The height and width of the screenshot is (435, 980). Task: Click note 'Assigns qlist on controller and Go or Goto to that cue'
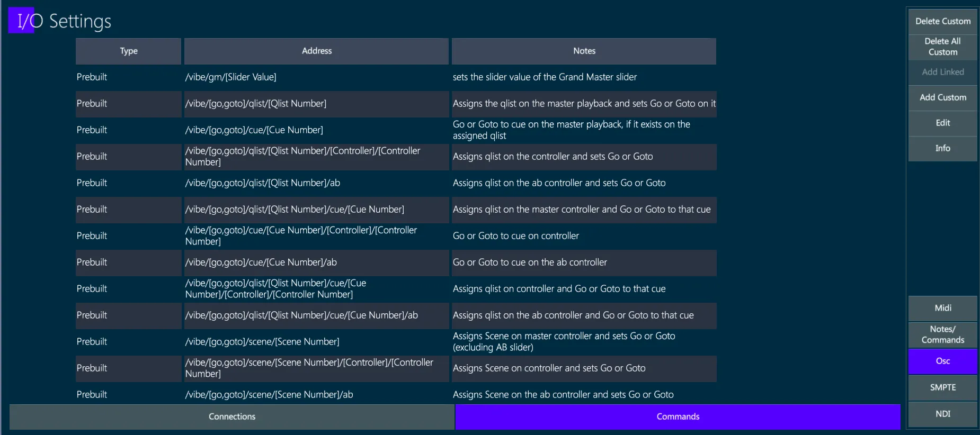pyautogui.click(x=559, y=289)
